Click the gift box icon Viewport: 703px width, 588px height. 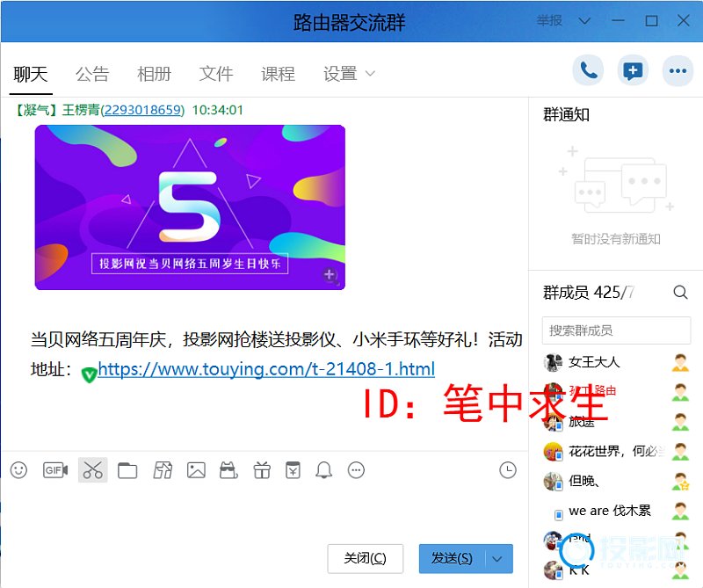click(x=262, y=470)
